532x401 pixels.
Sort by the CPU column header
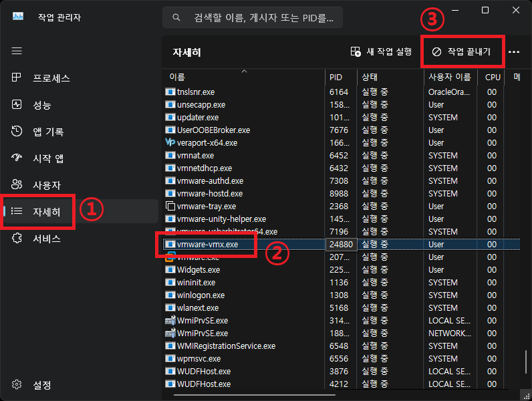[x=491, y=77]
